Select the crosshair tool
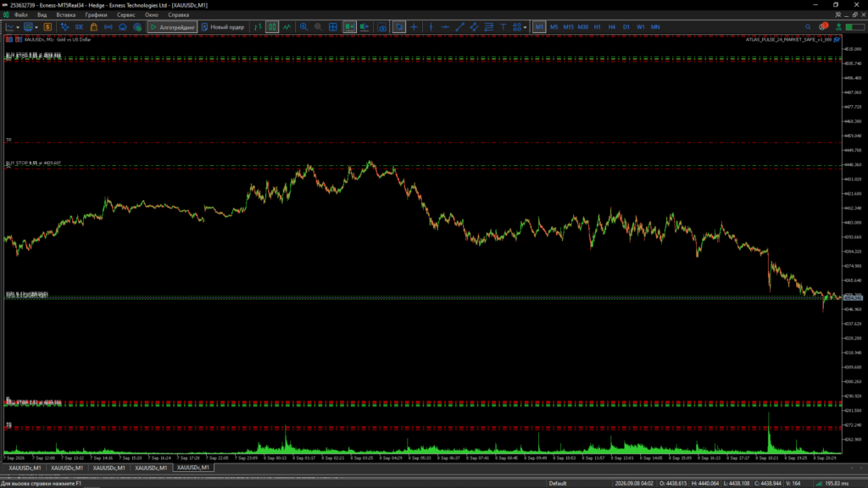Screen dimensions: 868x488 pos(414,27)
